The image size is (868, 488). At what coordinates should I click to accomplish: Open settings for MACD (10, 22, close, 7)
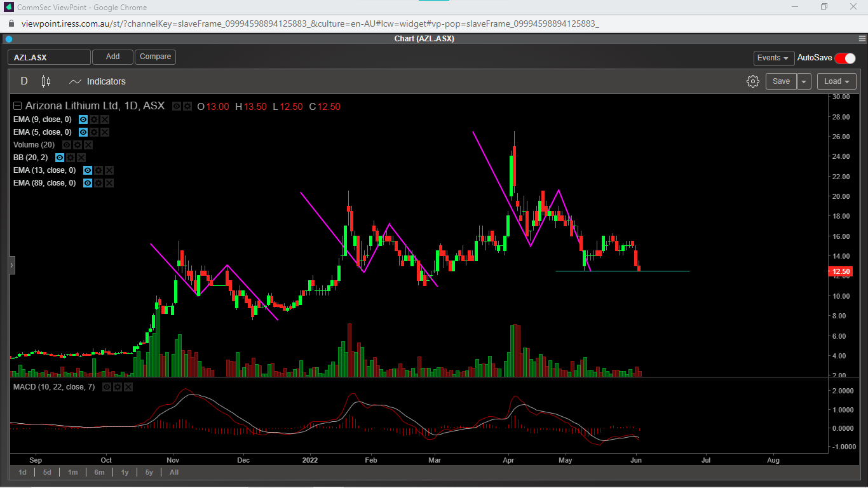click(x=118, y=387)
